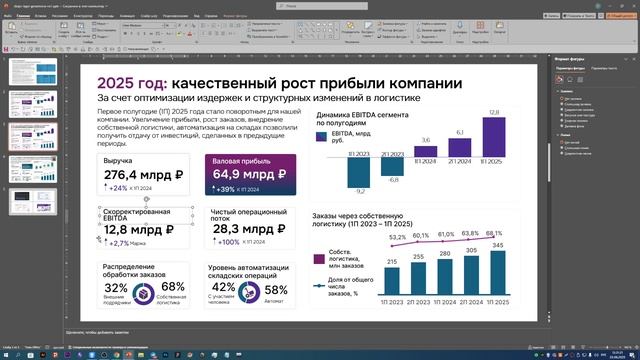The height and width of the screenshot is (360, 640).
Task: Toggle bold formatting in the Шрифт group
Action: pyautogui.click(x=125, y=33)
